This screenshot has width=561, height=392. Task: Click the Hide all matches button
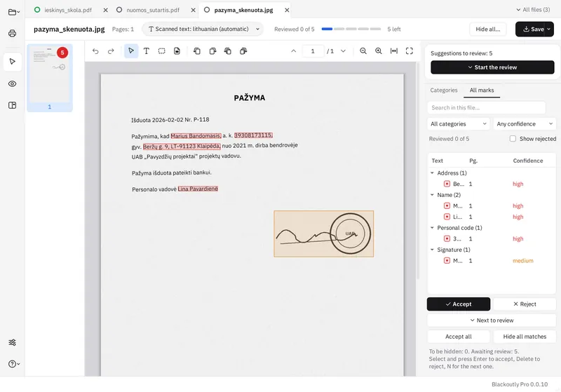tap(525, 337)
